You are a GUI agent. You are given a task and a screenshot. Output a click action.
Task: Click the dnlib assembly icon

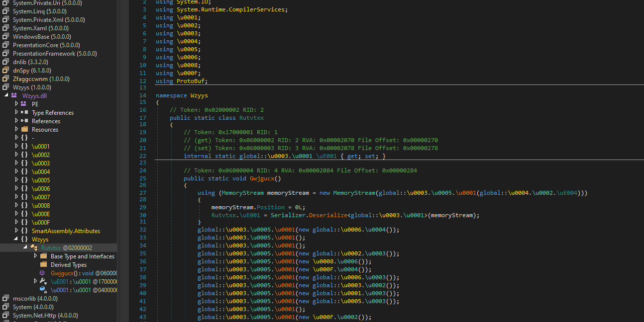pyautogui.click(x=5, y=62)
